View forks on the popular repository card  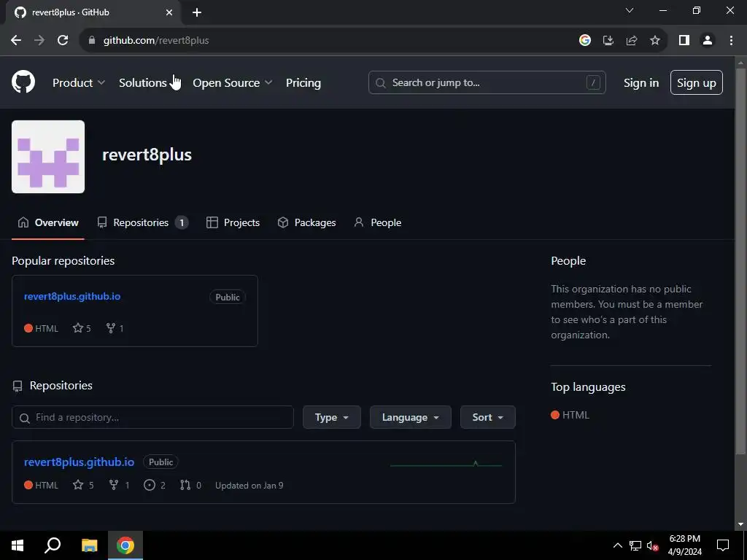(115, 328)
